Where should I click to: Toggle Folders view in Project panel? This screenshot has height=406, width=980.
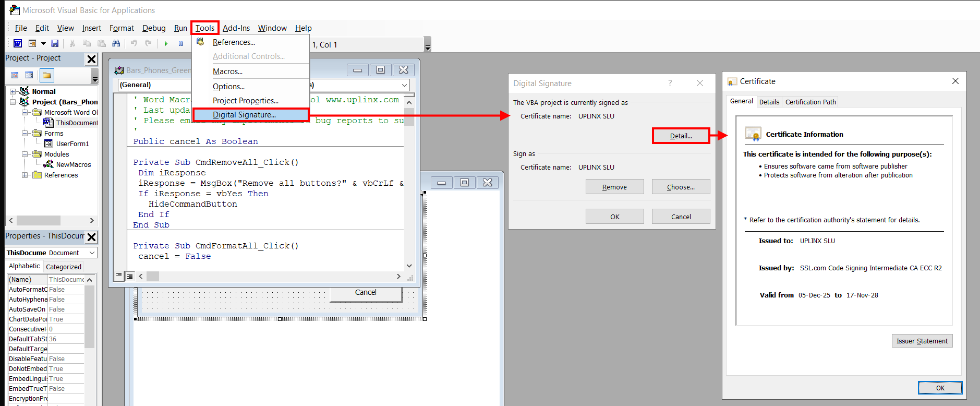[x=46, y=75]
